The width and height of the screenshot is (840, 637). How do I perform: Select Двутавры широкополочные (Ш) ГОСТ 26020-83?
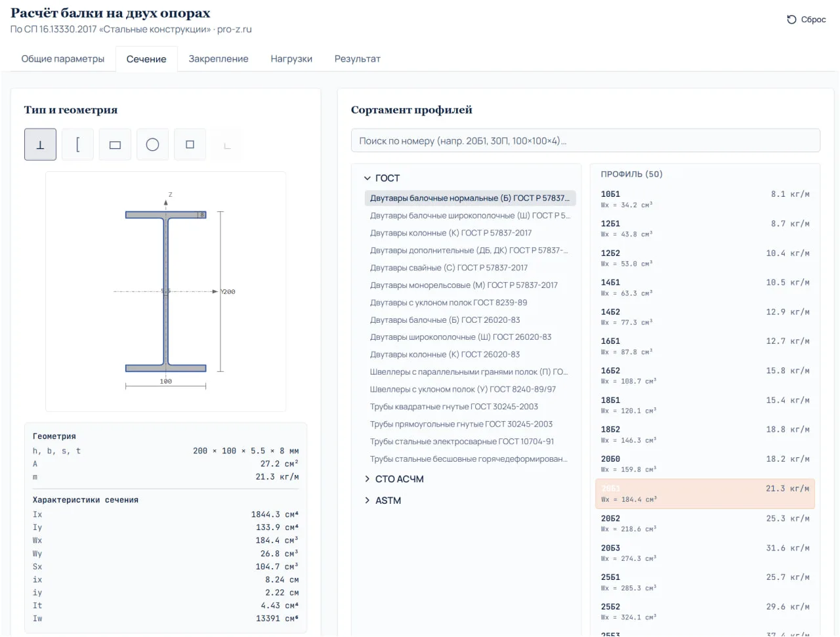coord(470,337)
